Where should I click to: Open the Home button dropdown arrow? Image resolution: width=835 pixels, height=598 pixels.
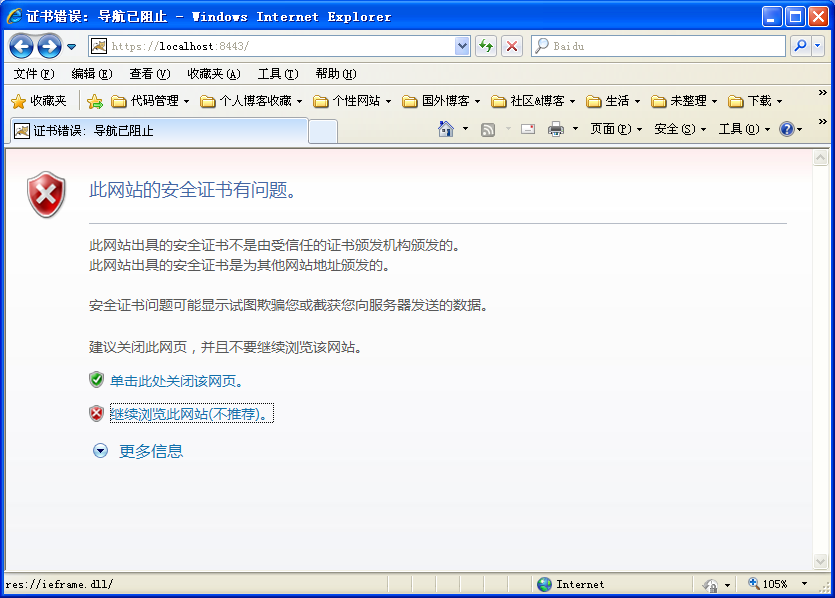(465, 129)
